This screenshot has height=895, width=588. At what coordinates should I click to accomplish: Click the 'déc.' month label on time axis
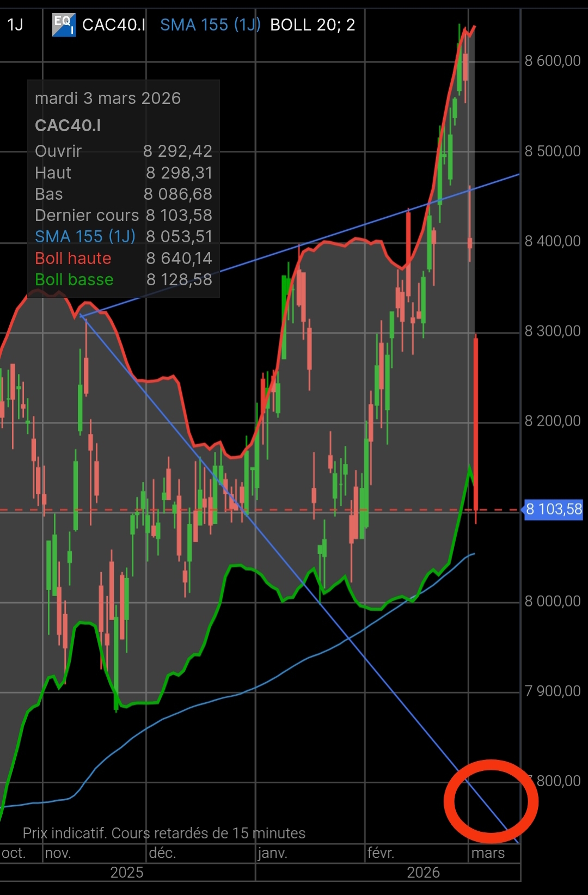pos(162,853)
